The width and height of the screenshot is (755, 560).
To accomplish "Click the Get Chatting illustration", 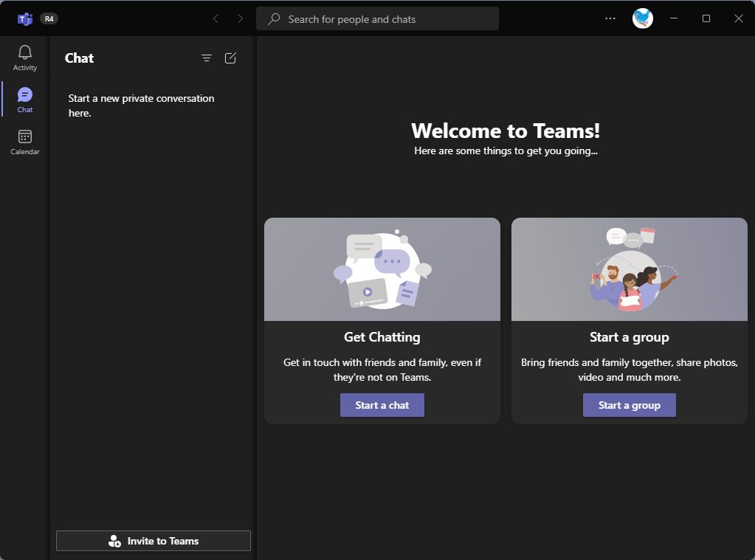I will (x=382, y=269).
